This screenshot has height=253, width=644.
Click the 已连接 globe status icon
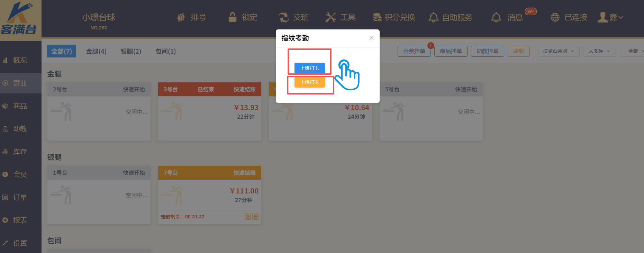coord(555,17)
